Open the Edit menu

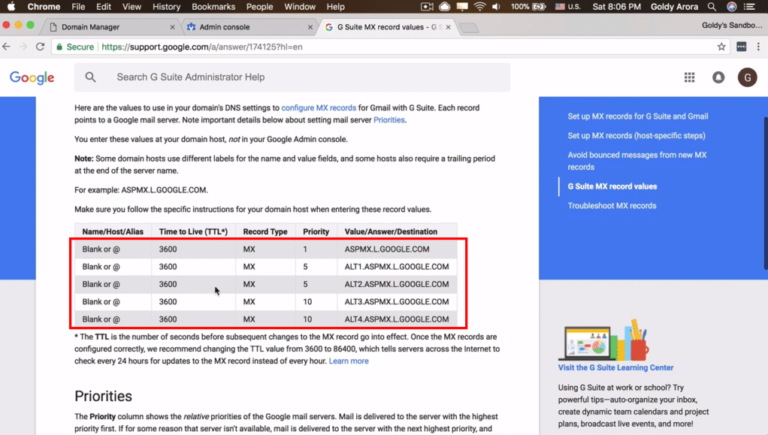coord(103,7)
